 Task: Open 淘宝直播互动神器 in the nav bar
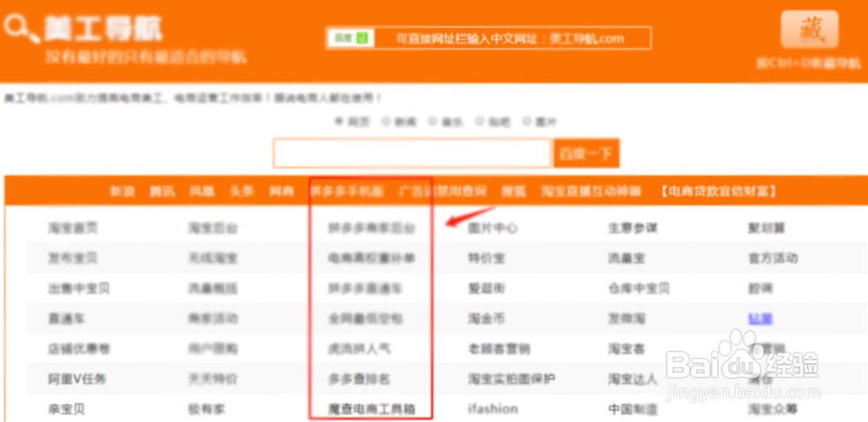[591, 192]
